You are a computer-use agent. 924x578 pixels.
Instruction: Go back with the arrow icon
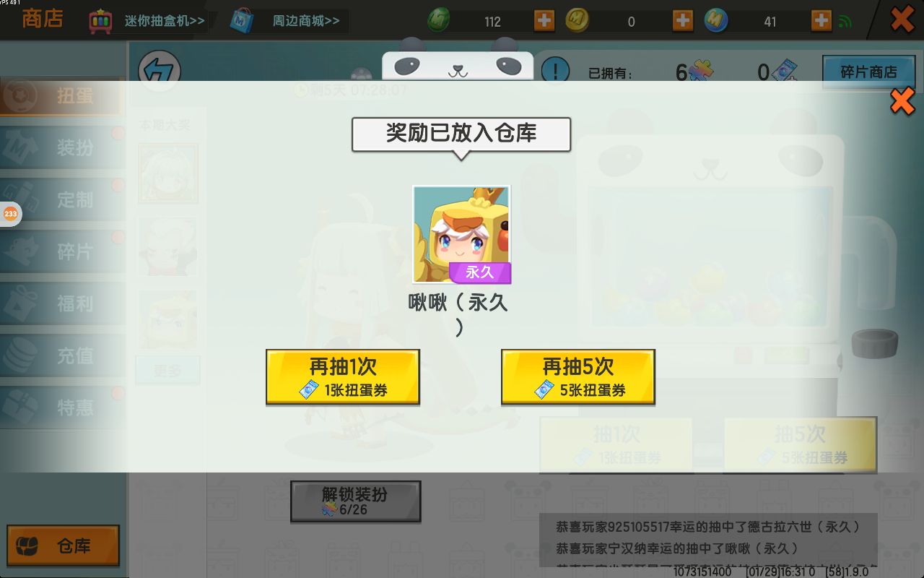click(159, 70)
